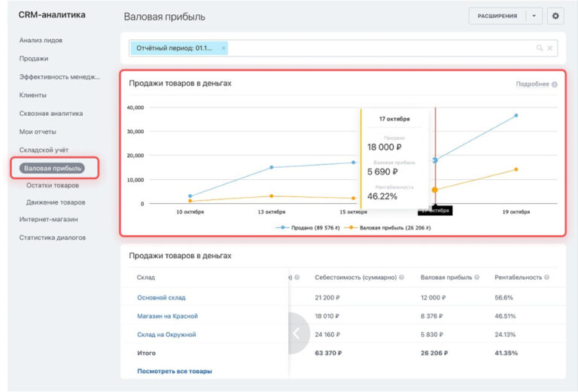Image resolution: width=578 pixels, height=392 pixels.
Task: Click the highlighted orange point at 17 октября
Action: tap(435, 190)
